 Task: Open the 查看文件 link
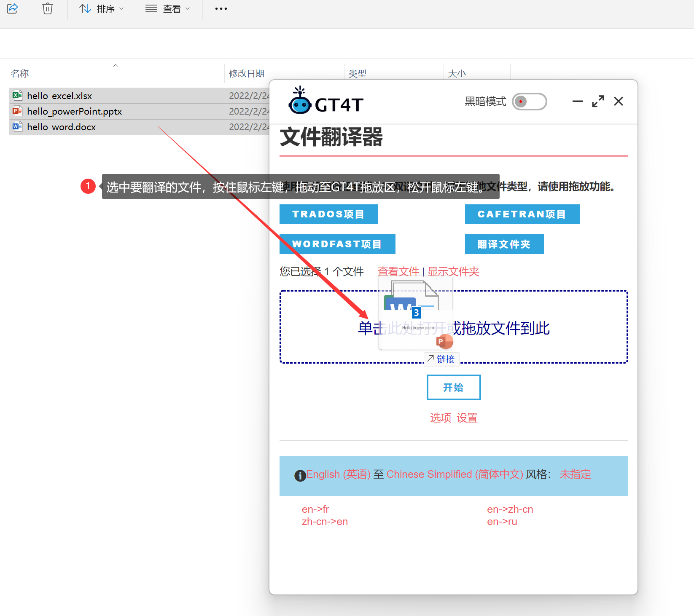tap(398, 271)
